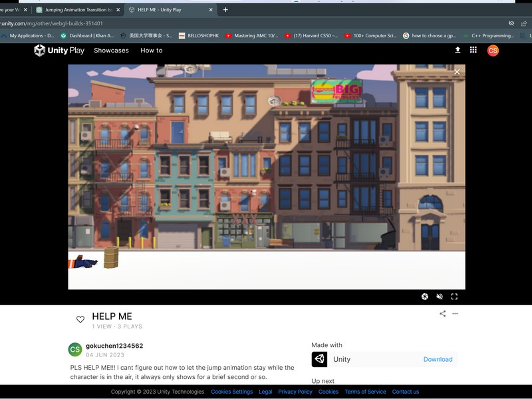The height and width of the screenshot is (399, 532).
Task: Unmute the game audio
Action: [440, 297]
